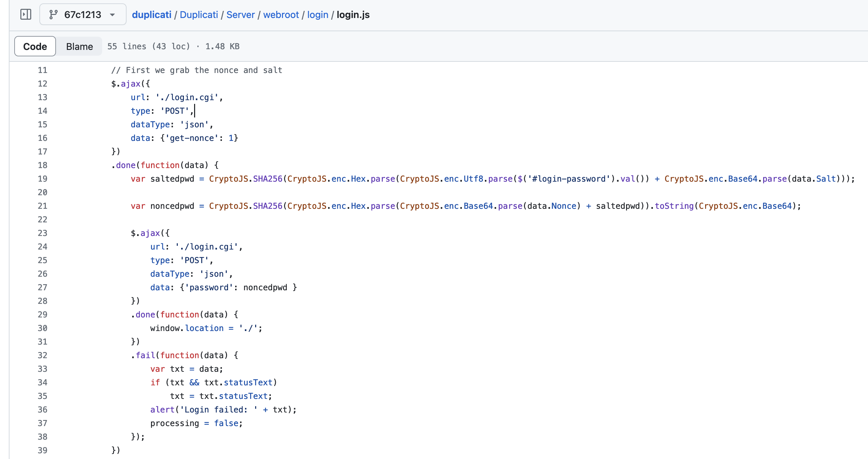The width and height of the screenshot is (868, 459).
Task: Select line number 39
Action: click(x=42, y=451)
